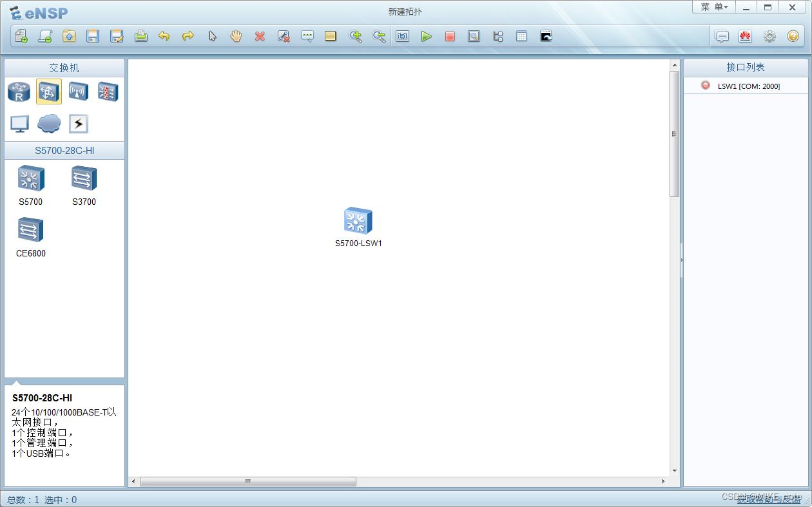
Task: Select the PC terminal device category
Action: pos(19,124)
